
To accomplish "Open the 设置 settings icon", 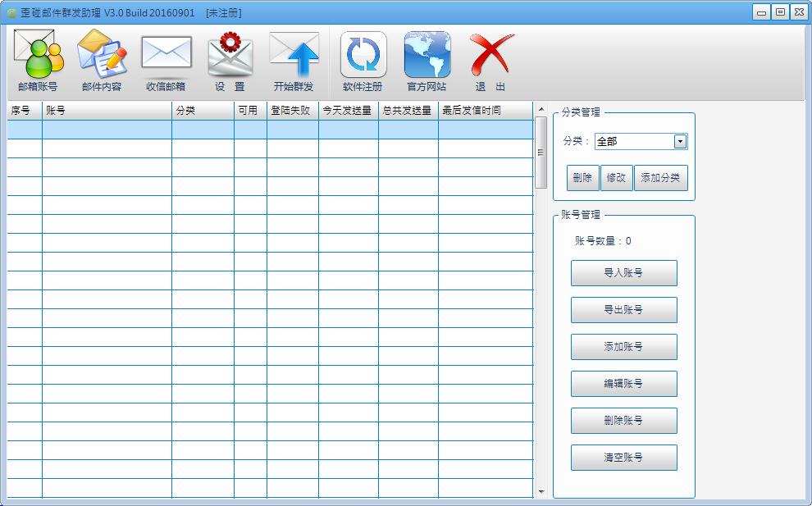I will pos(230,61).
